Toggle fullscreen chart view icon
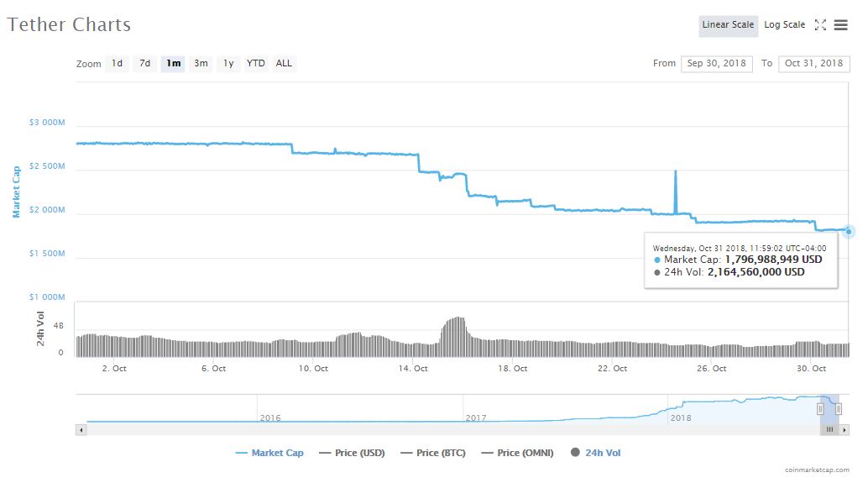This screenshot has height=483, width=868. pos(820,25)
